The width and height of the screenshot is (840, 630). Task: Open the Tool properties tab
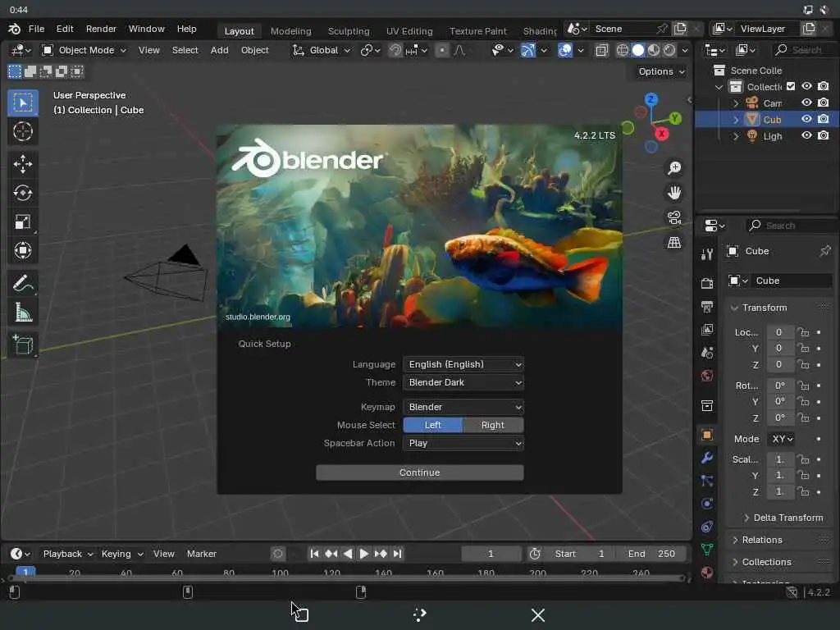pos(707,254)
